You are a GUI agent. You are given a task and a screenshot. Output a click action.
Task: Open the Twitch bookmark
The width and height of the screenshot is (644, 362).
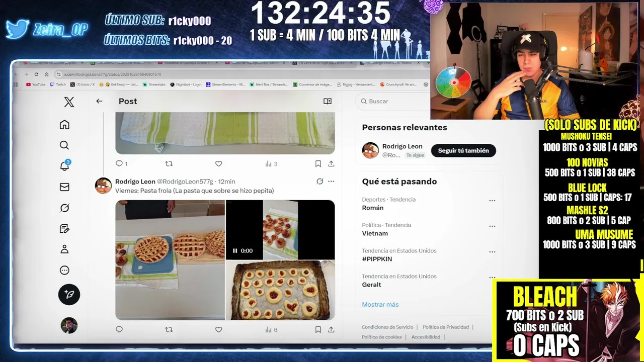58,84
